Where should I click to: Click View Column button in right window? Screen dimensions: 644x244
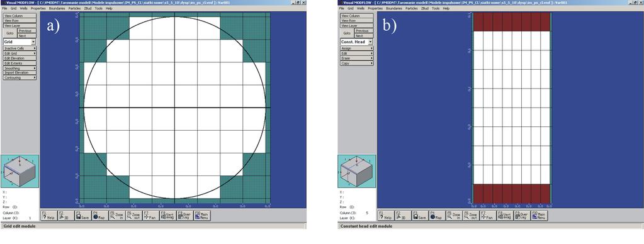tap(357, 16)
